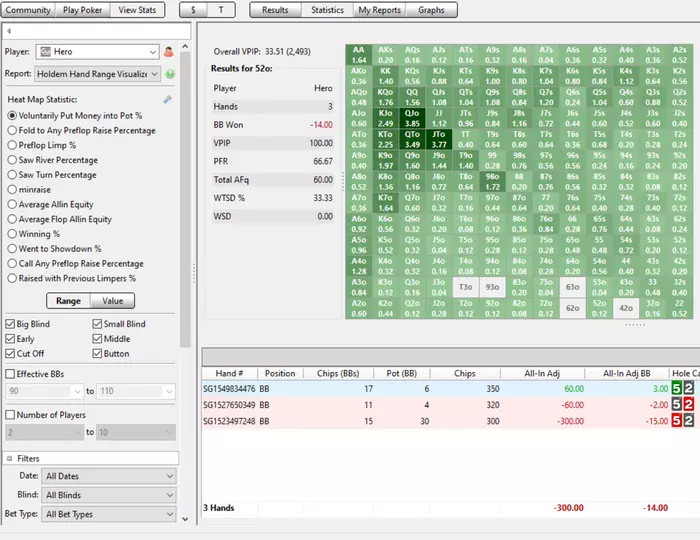Select Saw River Percentage option
700x540 pixels.
point(12,160)
